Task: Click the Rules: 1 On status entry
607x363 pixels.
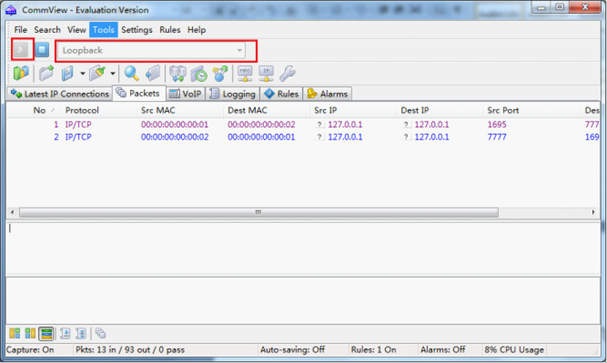Action: (374, 350)
